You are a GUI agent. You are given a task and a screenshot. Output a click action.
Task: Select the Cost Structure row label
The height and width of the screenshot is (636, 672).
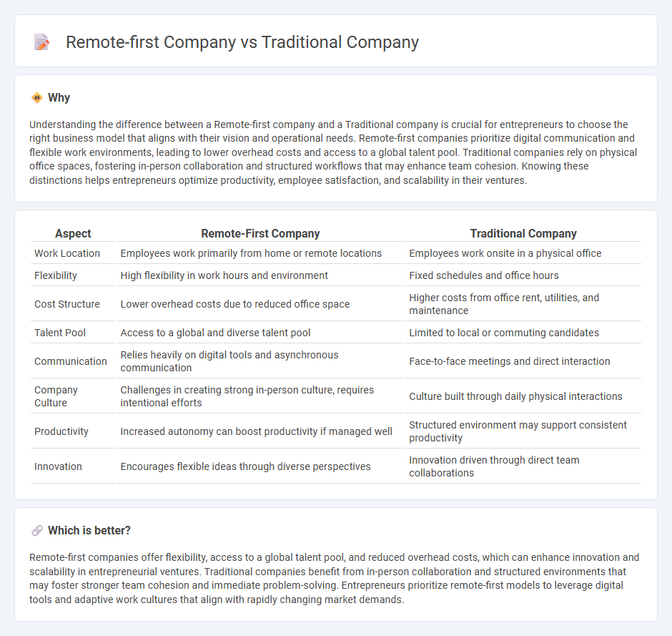coord(67,304)
